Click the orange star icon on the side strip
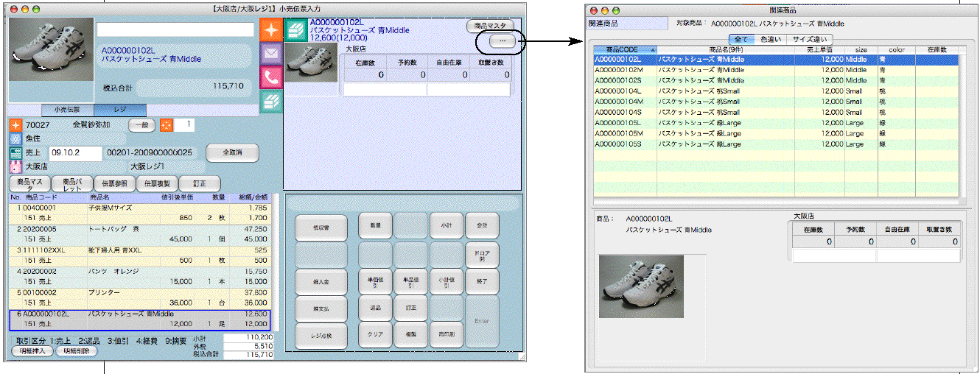Image resolution: width=980 pixels, height=374 pixels. click(270, 31)
